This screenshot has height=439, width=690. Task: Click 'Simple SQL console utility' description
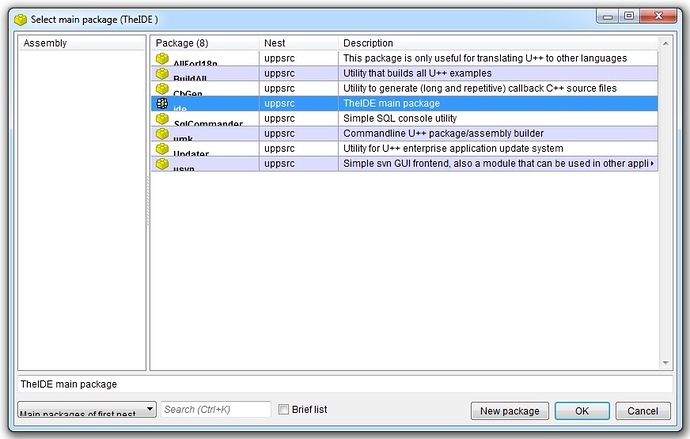pos(400,118)
